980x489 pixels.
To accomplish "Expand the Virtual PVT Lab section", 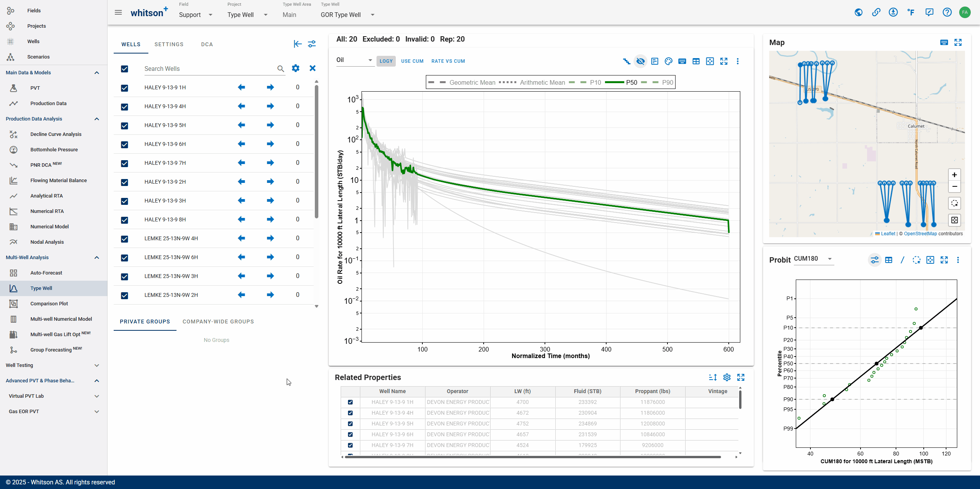I will point(97,396).
